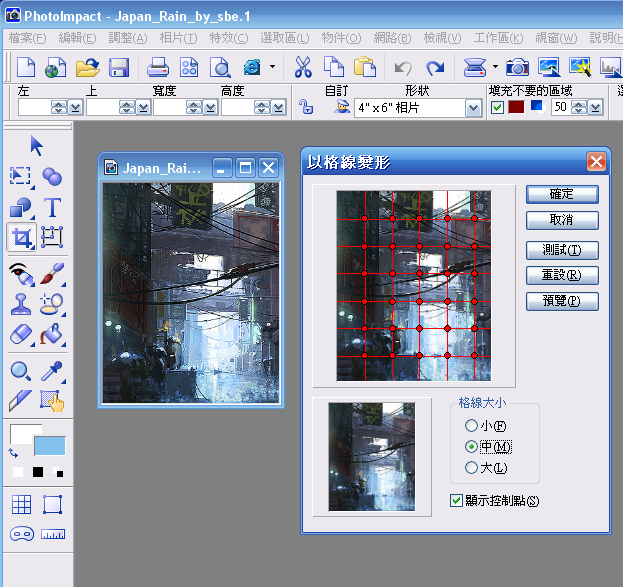The height and width of the screenshot is (587, 623).
Task: Toggle the grid display icon
Action: pyautogui.click(x=21, y=505)
